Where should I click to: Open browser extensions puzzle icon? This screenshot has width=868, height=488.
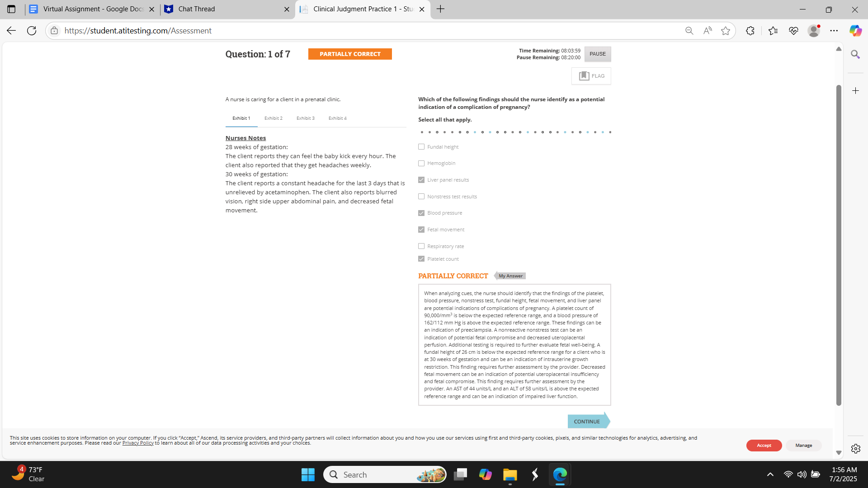(750, 31)
